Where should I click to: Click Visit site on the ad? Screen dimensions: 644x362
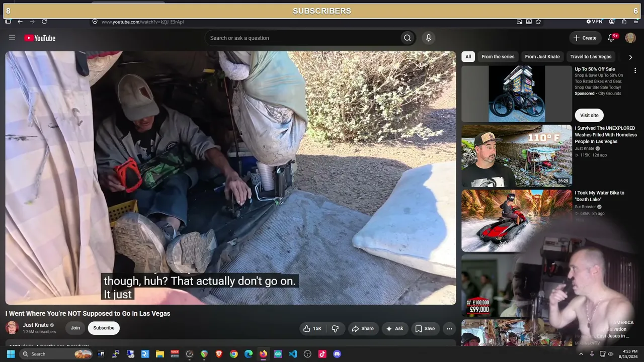[589, 115]
